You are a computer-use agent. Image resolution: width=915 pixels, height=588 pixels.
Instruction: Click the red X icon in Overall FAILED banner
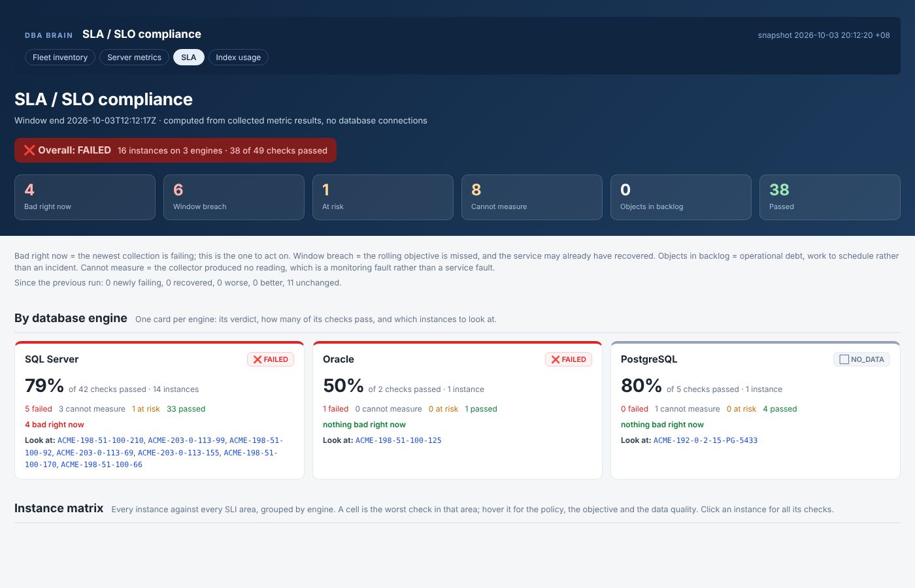point(29,150)
